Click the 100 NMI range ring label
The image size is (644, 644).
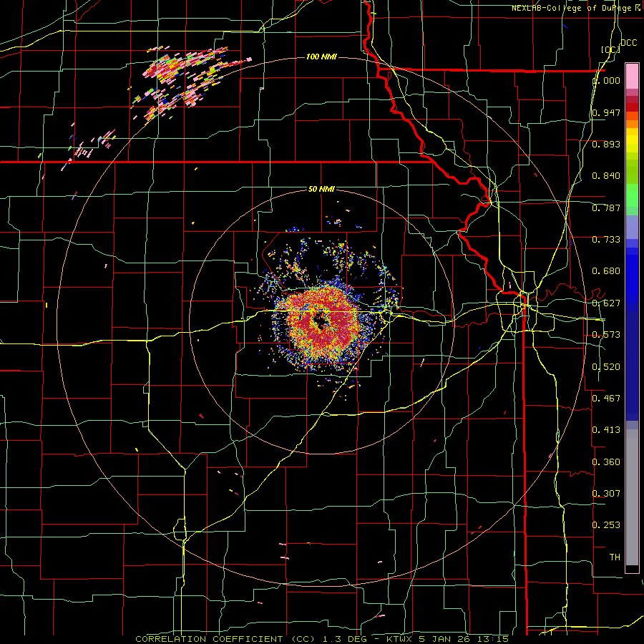click(321, 57)
